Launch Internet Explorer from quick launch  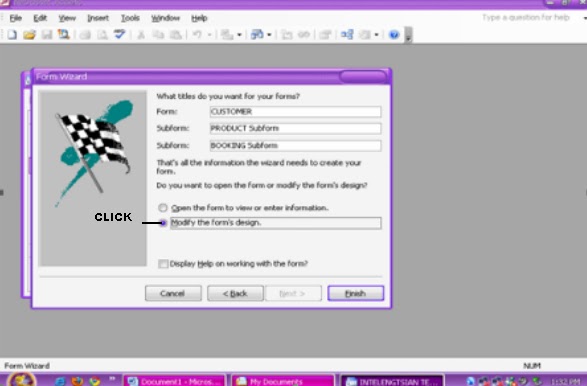[60, 381]
